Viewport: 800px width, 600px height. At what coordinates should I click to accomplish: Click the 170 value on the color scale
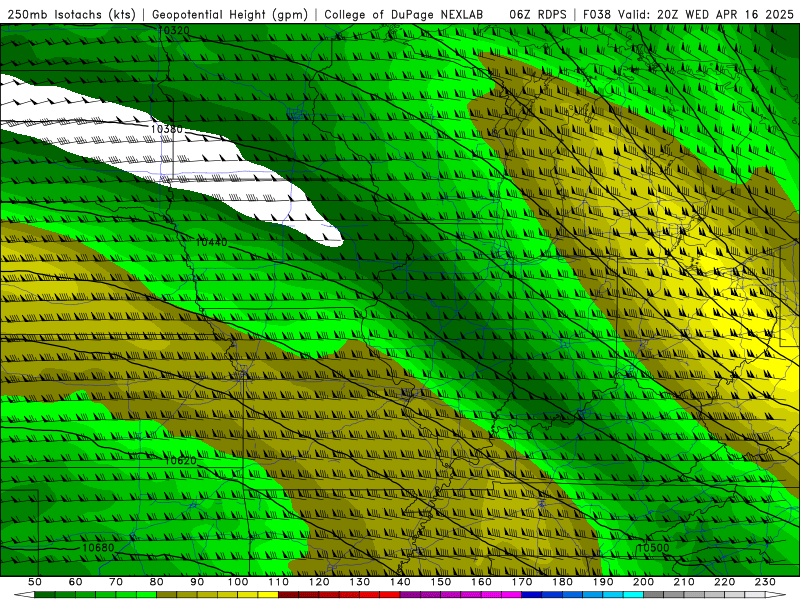pyautogui.click(x=522, y=582)
